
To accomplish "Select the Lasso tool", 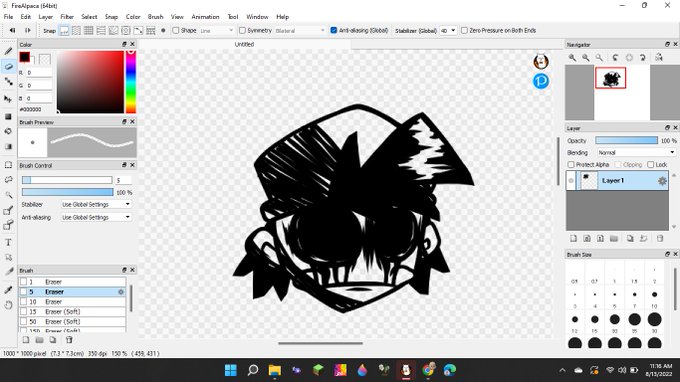I will point(8,180).
